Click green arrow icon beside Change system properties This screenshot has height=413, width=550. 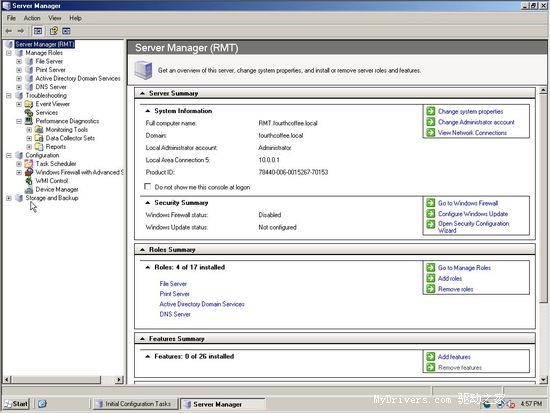(x=430, y=111)
